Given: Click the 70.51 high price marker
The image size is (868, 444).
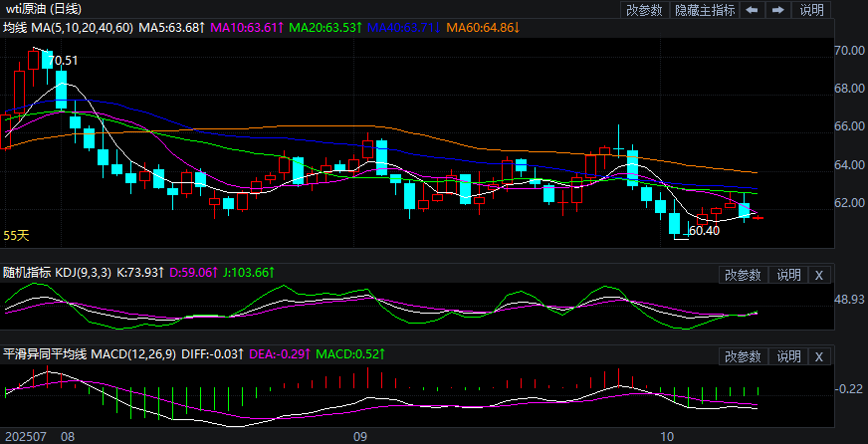Looking at the screenshot, I should [63, 61].
